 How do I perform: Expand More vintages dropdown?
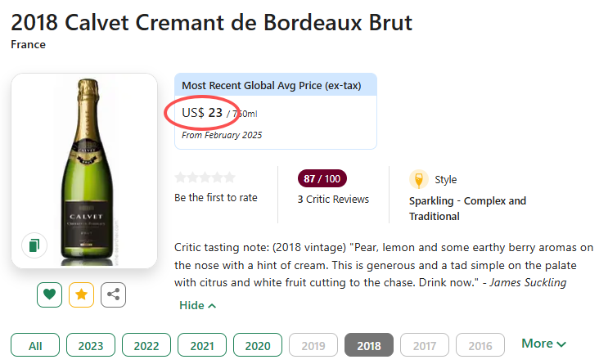(544, 344)
